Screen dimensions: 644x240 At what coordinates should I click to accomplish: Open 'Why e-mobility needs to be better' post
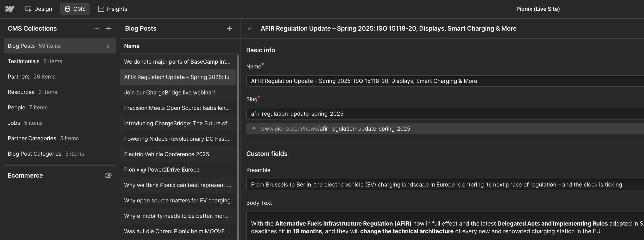[178, 216]
